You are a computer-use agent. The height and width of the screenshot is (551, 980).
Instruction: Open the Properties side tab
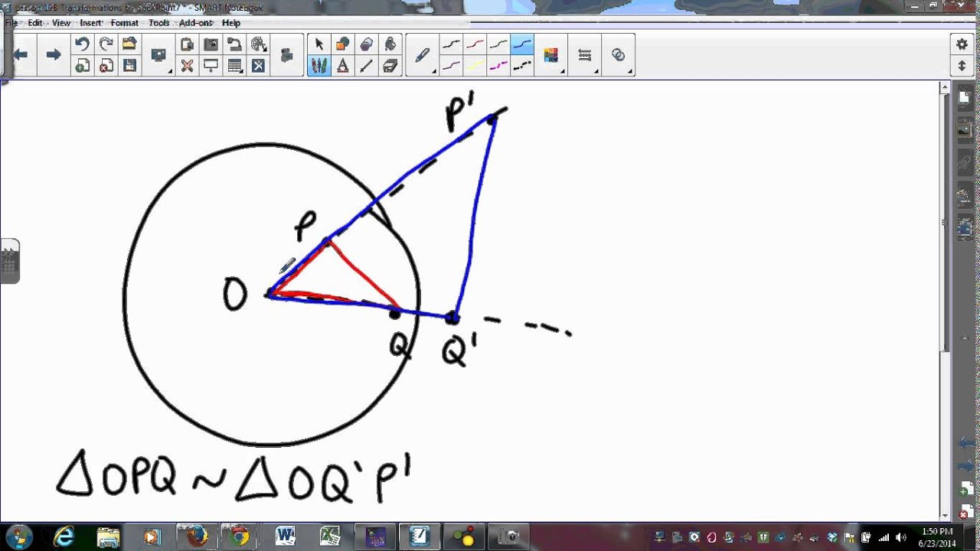coord(965,195)
